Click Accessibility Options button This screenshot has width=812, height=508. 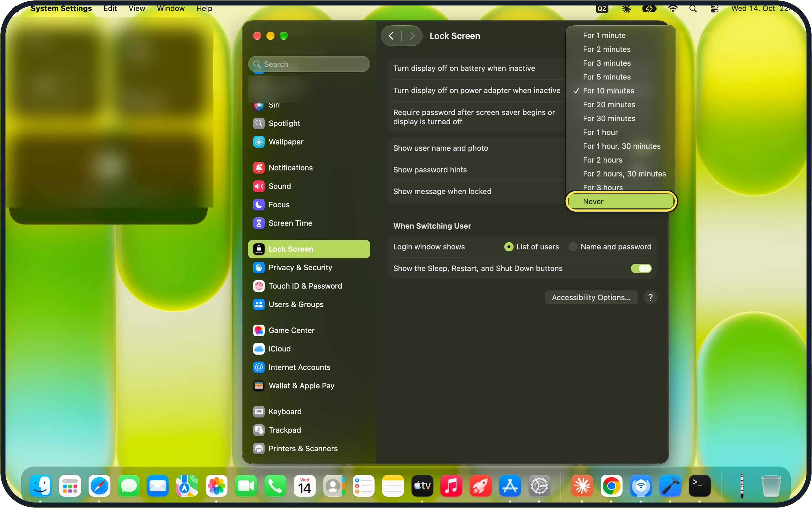tap(591, 297)
